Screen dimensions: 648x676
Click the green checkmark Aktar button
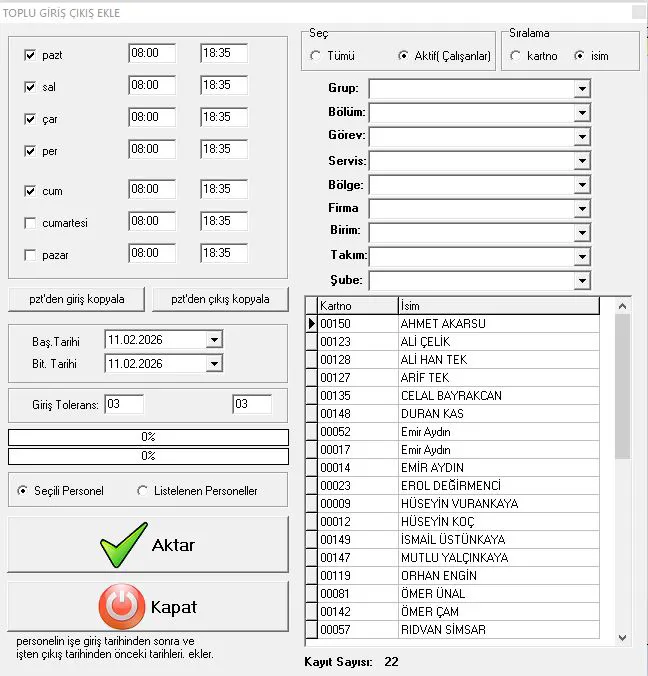[x=148, y=545]
